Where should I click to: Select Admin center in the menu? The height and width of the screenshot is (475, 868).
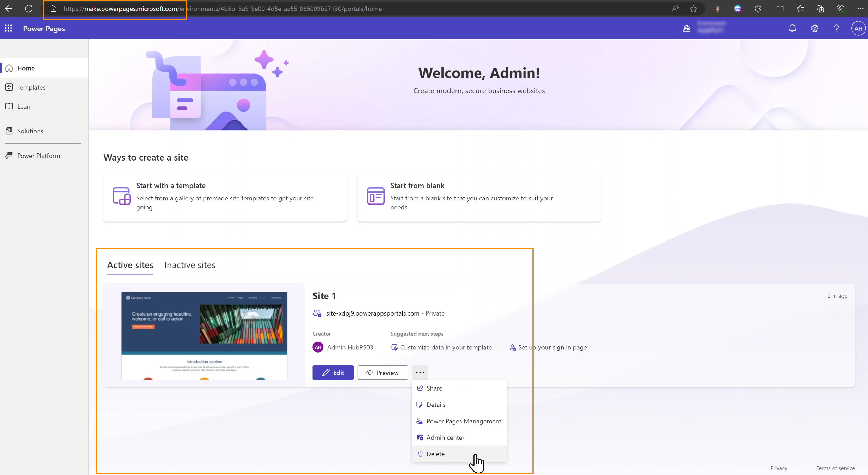[445, 437]
